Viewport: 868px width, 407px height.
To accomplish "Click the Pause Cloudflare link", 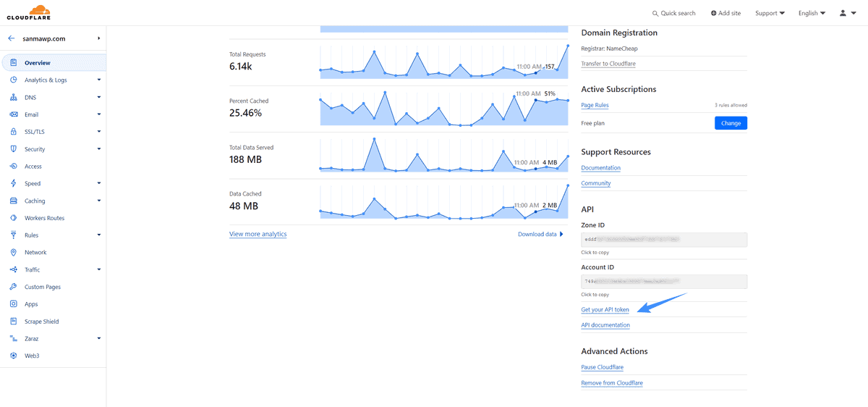I will (603, 367).
